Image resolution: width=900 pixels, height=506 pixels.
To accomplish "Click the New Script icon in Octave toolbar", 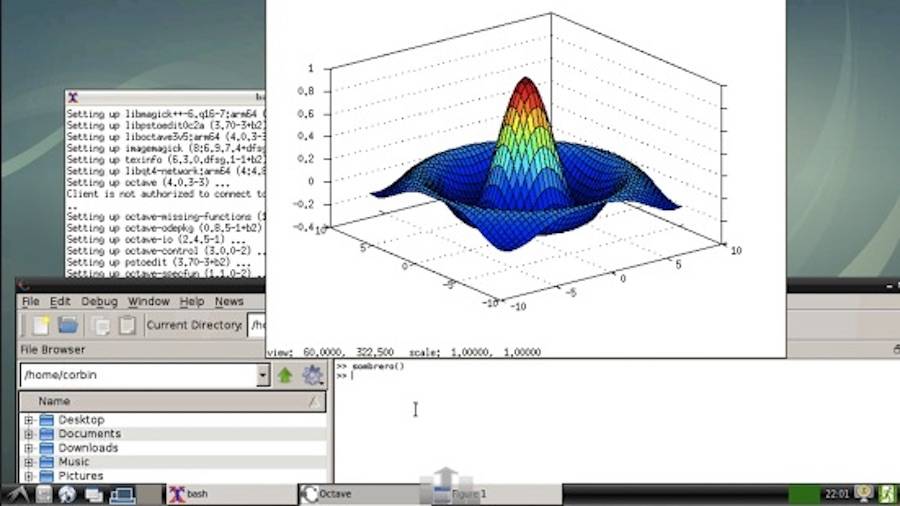I will tap(40, 325).
